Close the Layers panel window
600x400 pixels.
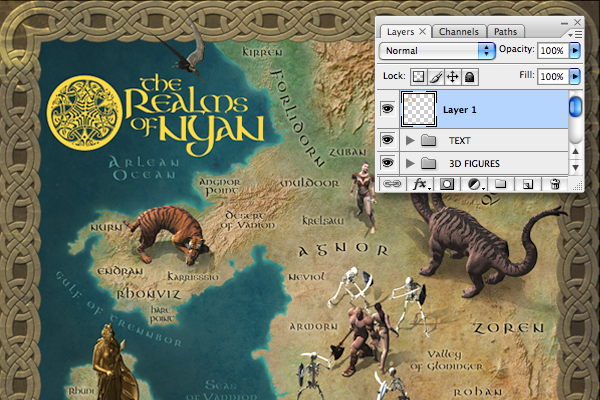[577, 22]
